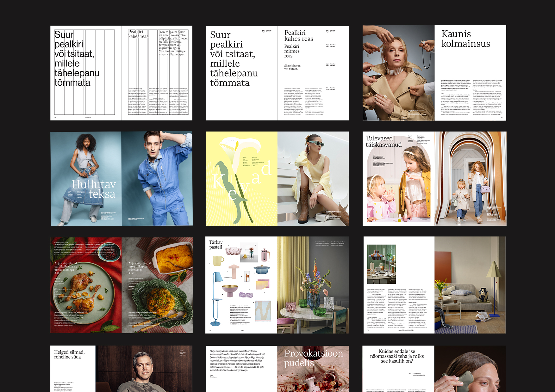The image size is (555, 392).
Task: Open the flower vase on marble table photo
Action: tap(313, 285)
